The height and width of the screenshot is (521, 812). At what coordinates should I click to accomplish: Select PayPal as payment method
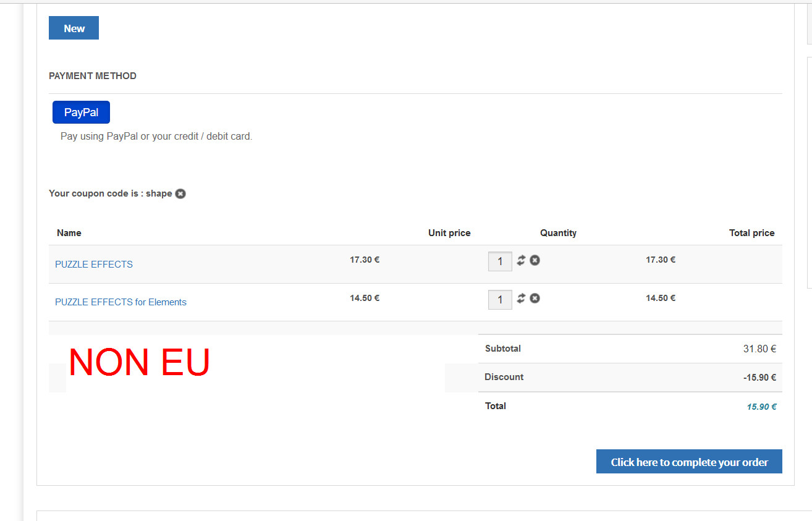tap(81, 112)
